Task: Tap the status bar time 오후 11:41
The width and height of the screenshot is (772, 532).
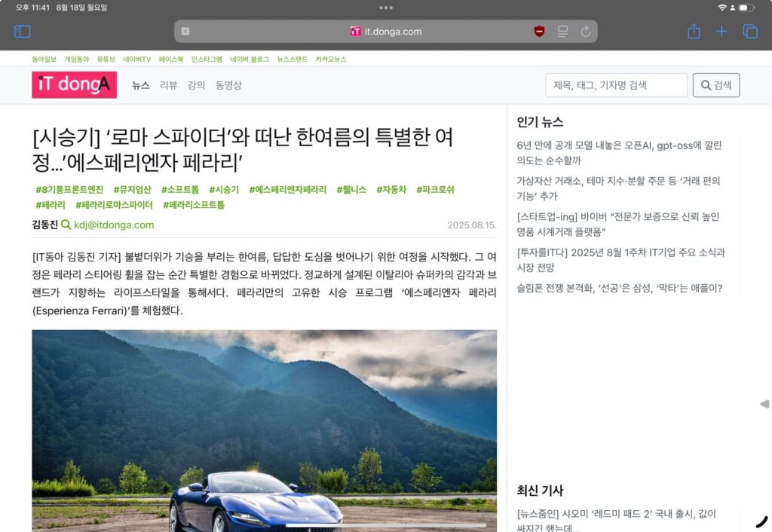Action: [x=32, y=8]
